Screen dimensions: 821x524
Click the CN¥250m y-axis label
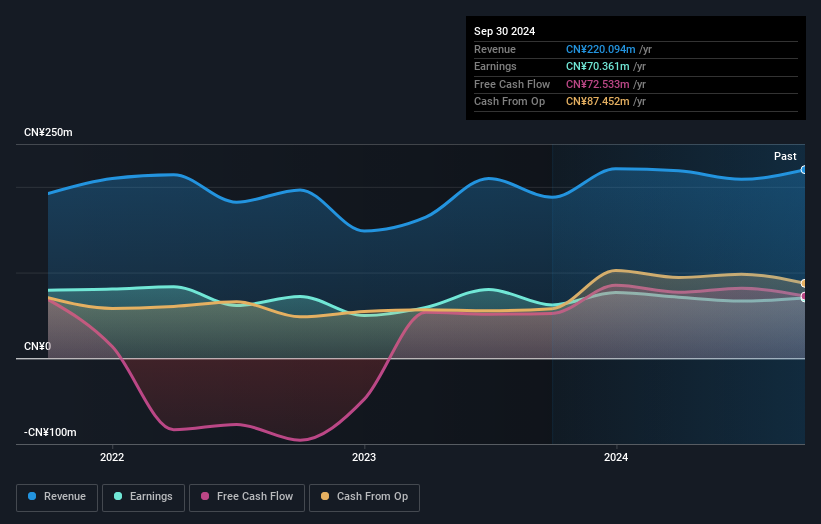tap(48, 132)
